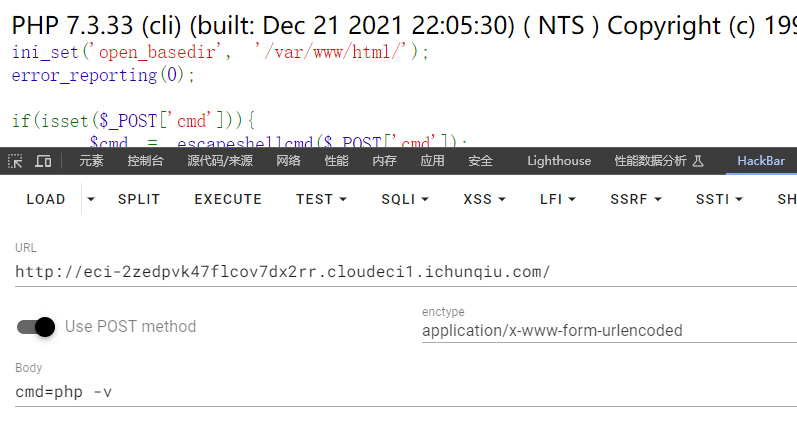Viewport: 797px width, 437px height.
Task: Expand the TEST menu
Action: coord(321,199)
